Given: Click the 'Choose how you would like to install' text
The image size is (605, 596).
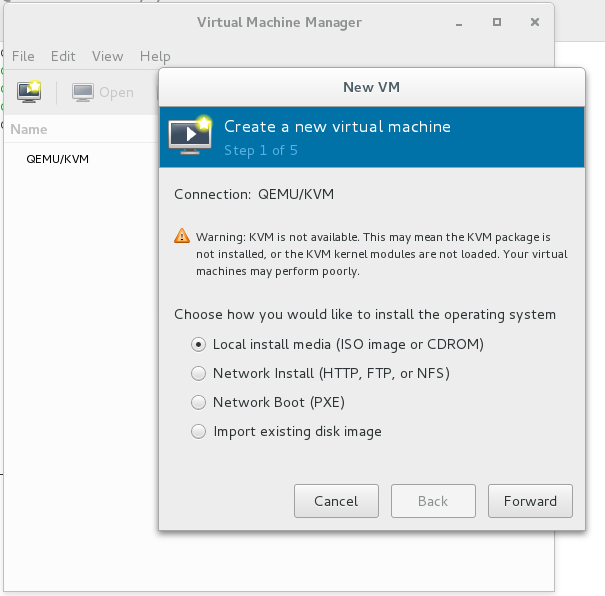Looking at the screenshot, I should point(365,314).
